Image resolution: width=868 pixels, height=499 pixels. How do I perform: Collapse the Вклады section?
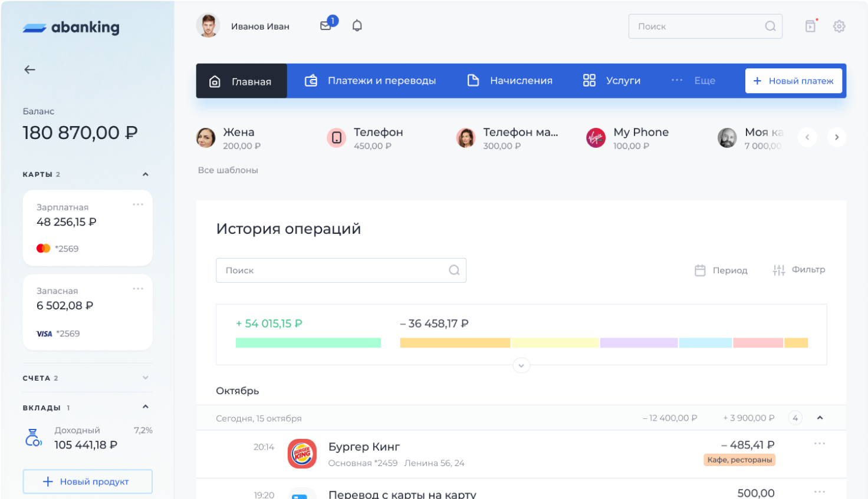click(x=145, y=407)
